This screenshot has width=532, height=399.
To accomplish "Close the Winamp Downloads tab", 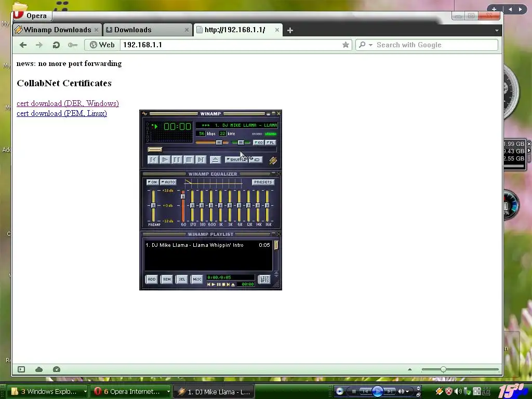I will [96, 30].
